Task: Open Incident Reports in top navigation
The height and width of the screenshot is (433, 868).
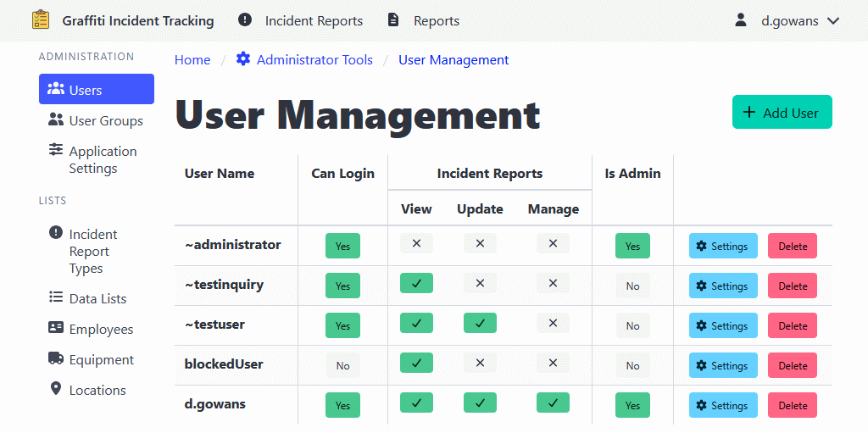Action: [x=301, y=20]
